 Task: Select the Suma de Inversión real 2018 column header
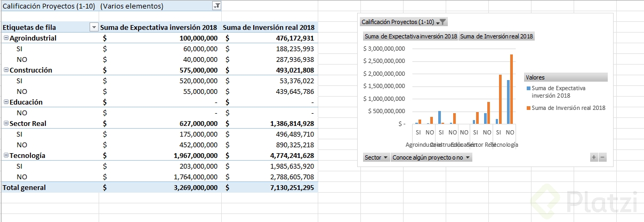point(269,27)
